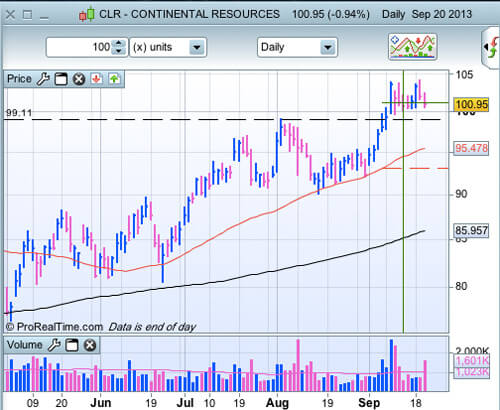Viewport: 500px width, 410px height.
Task: Click the 1,023K volume average label
Action: tap(472, 372)
